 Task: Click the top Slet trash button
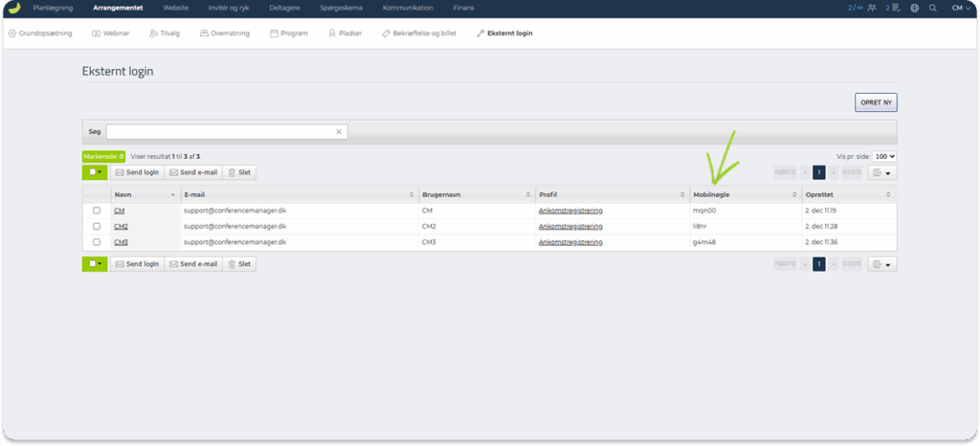click(x=239, y=172)
